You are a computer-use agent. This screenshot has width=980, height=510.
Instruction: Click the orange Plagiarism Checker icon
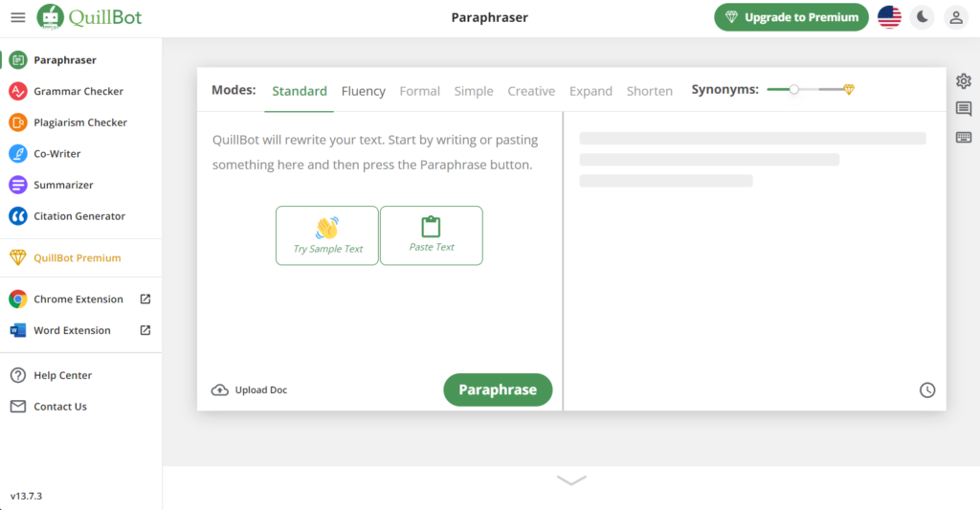point(18,122)
